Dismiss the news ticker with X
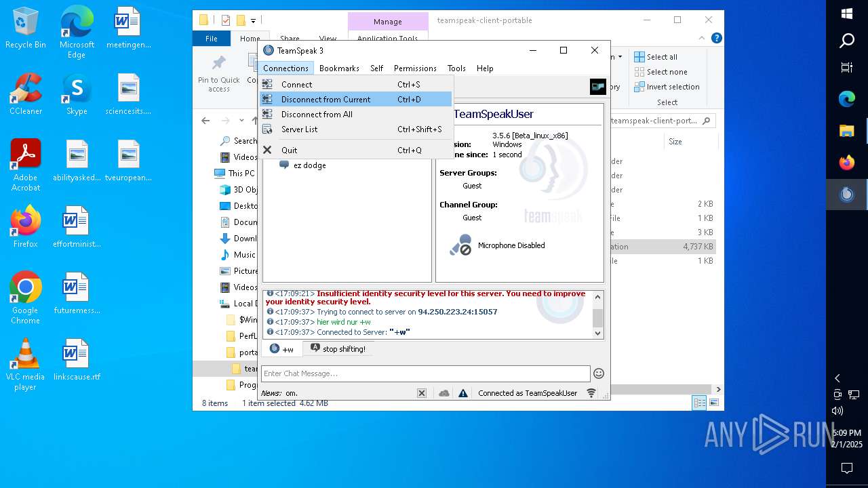This screenshot has width=868, height=488. point(422,393)
